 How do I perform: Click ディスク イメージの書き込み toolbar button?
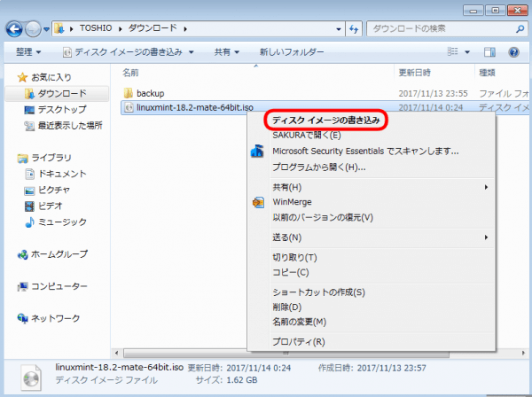click(123, 52)
